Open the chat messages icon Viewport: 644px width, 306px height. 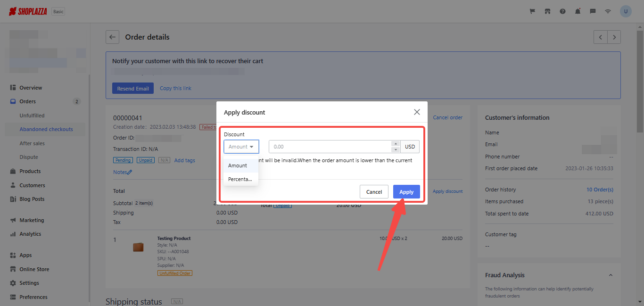593,11
